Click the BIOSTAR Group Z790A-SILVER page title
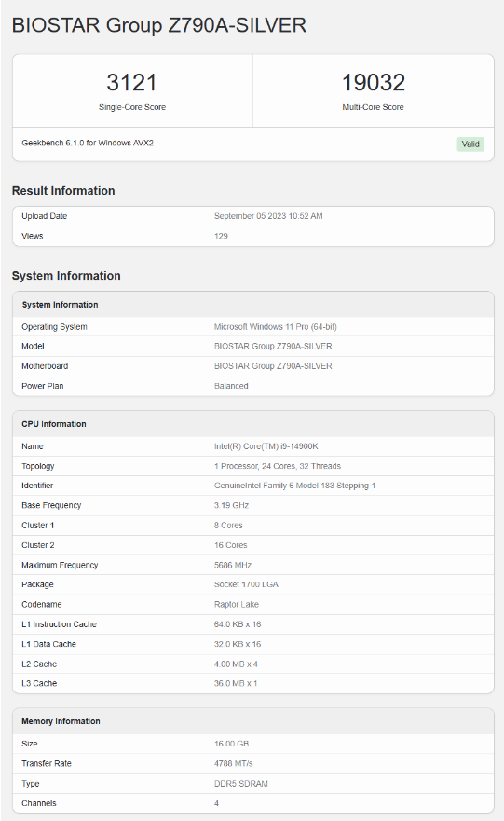 pyautogui.click(x=159, y=25)
